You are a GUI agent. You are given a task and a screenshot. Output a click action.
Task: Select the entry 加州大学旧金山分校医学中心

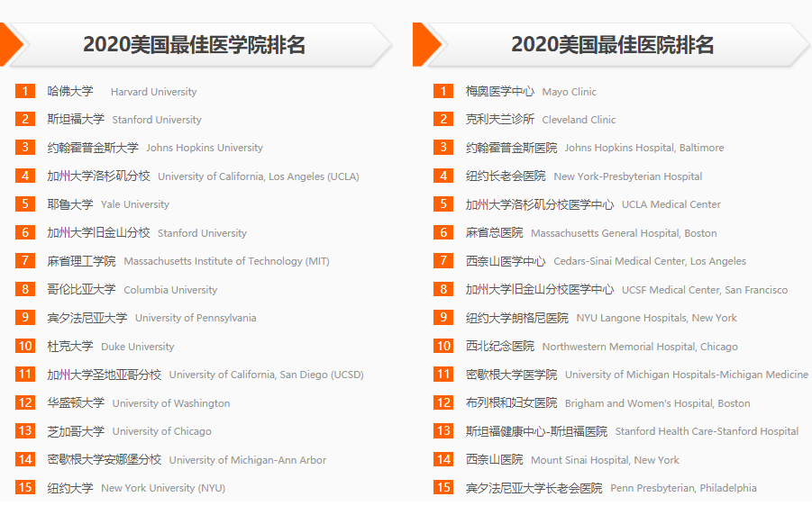pyautogui.click(x=540, y=289)
